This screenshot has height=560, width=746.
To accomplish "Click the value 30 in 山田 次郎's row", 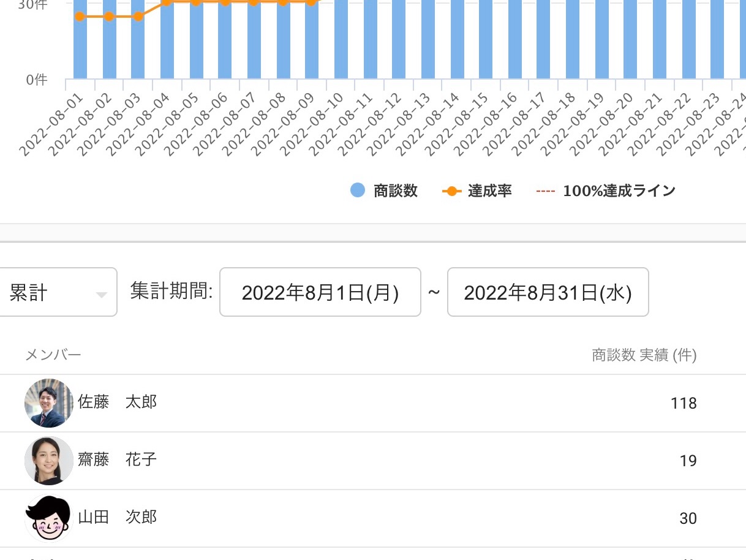I will coord(688,518).
